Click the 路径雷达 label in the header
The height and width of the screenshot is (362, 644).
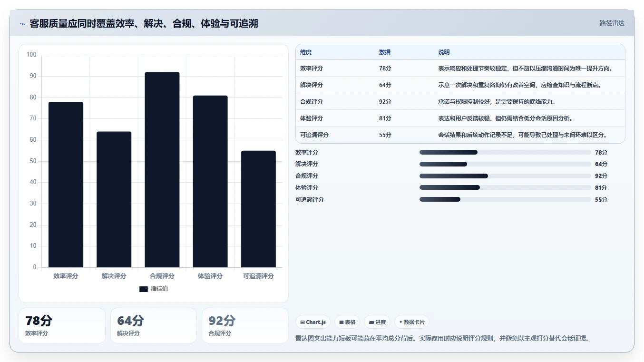coord(612,23)
